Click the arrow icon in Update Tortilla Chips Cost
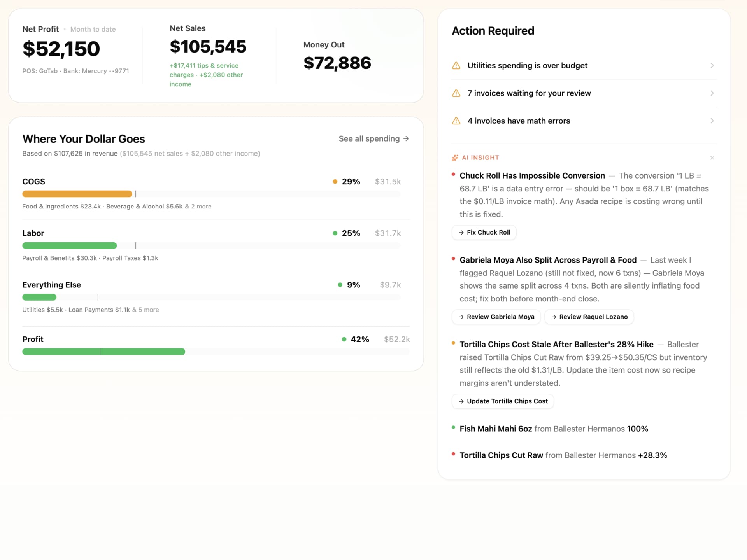This screenshot has width=747, height=560. (x=461, y=401)
